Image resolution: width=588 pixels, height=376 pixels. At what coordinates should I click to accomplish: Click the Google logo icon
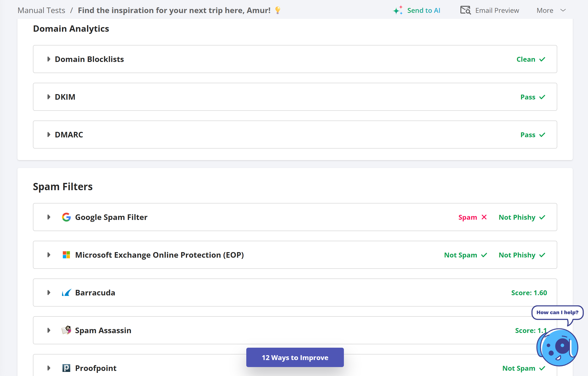tap(66, 217)
